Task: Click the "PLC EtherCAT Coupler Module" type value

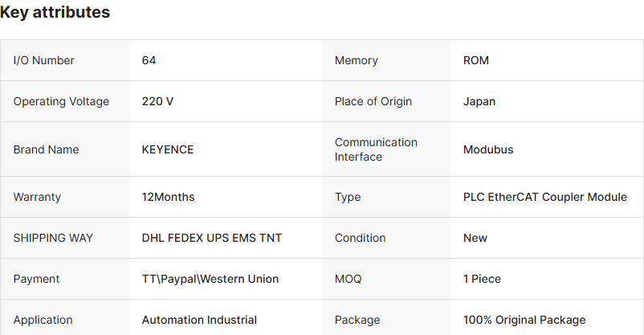Action: click(545, 197)
